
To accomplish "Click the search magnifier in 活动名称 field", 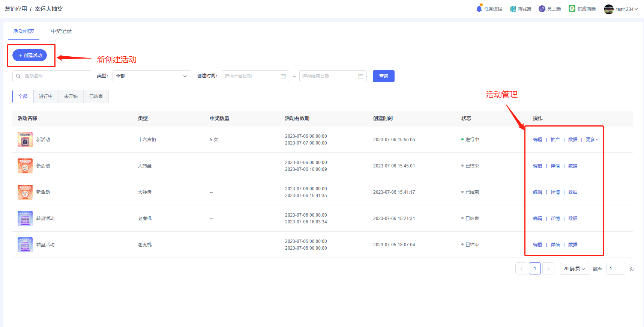I will pos(18,76).
